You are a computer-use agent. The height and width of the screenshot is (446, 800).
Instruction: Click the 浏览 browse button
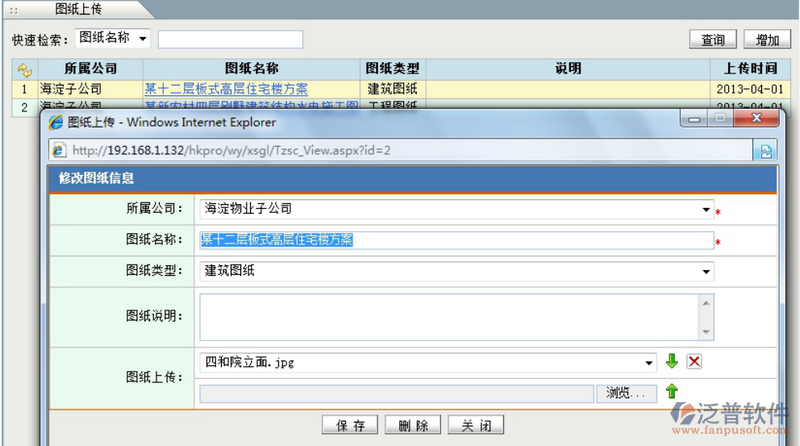tap(626, 393)
